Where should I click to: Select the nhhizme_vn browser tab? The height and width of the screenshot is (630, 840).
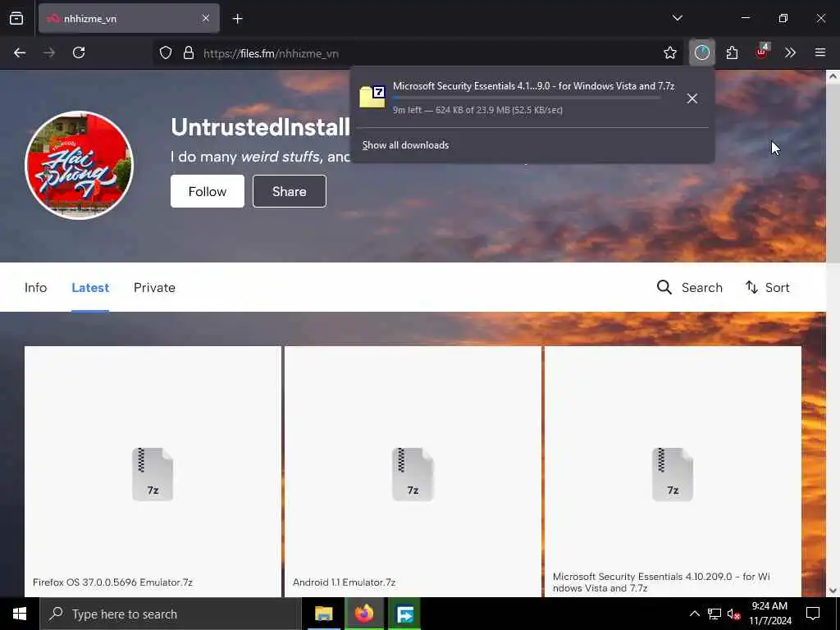pos(129,18)
